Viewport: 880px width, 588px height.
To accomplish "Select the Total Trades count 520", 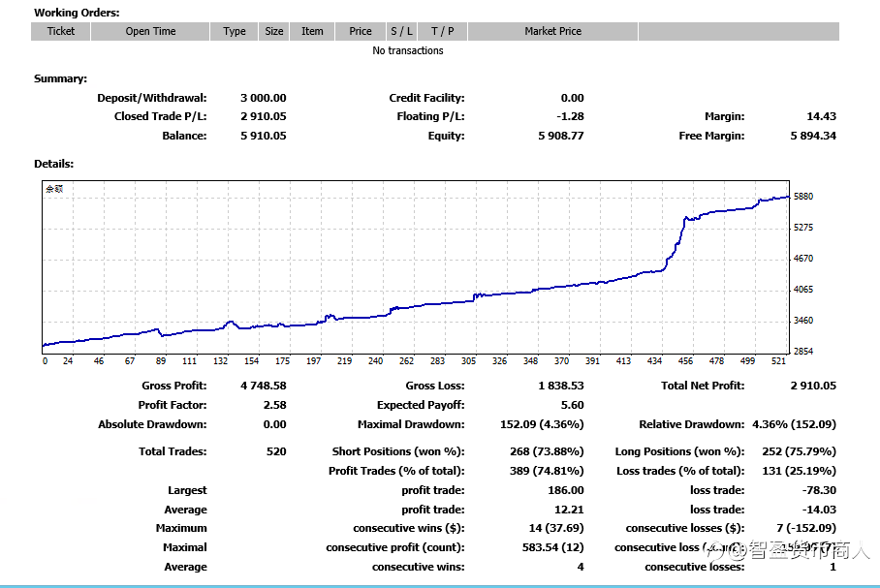I will click(x=275, y=451).
